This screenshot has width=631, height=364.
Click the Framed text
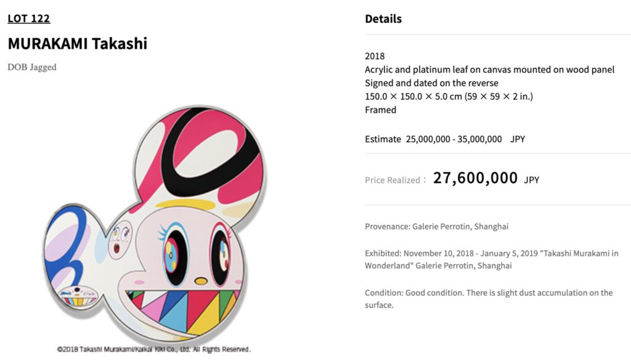pyautogui.click(x=380, y=110)
